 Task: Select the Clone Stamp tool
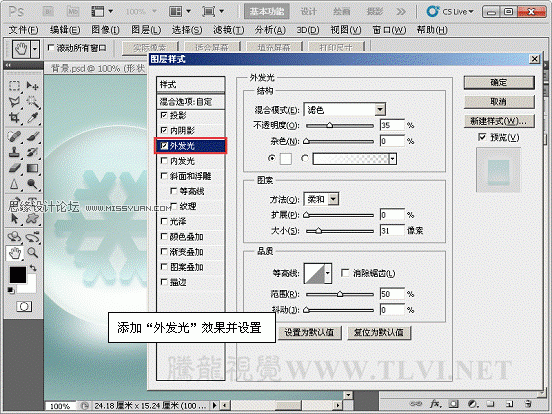[x=14, y=152]
